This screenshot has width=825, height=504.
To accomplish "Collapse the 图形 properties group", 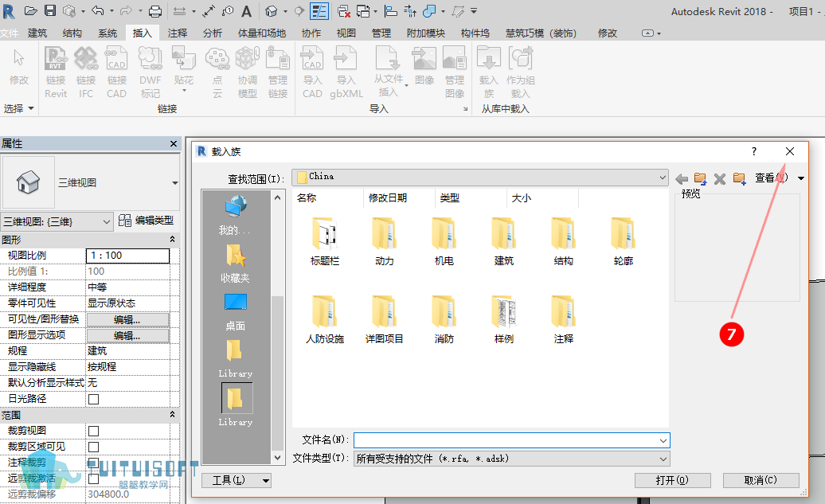I will point(172,240).
